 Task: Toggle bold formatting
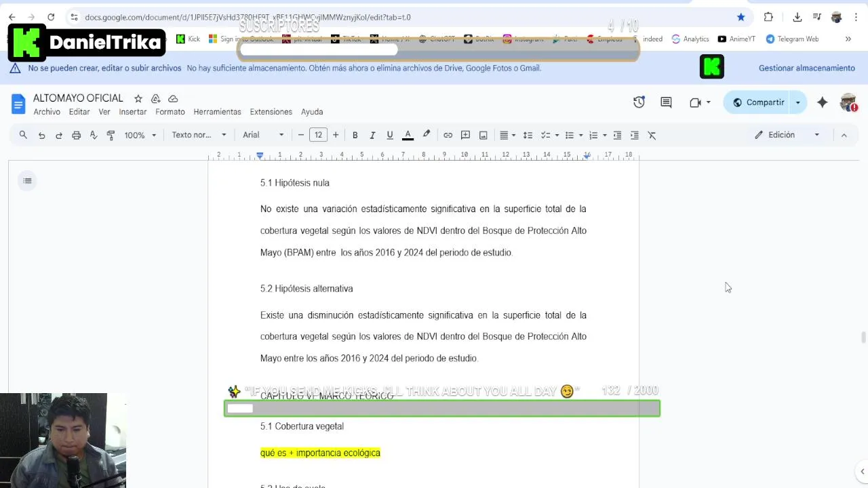[355, 135]
